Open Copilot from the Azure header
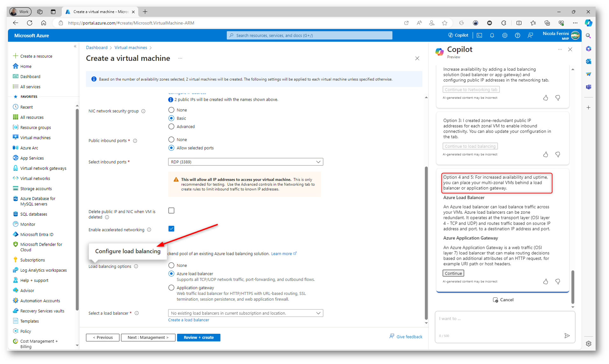This screenshot has width=609, height=364. click(x=458, y=35)
